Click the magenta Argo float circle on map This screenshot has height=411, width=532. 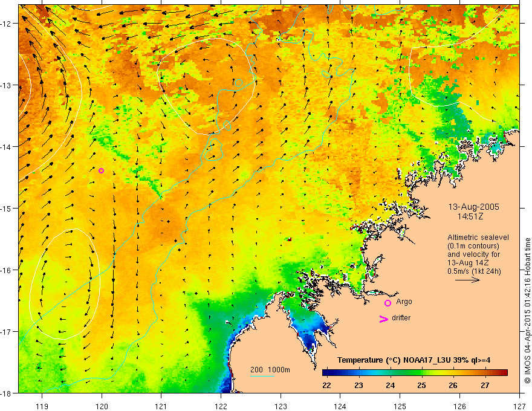(101, 170)
